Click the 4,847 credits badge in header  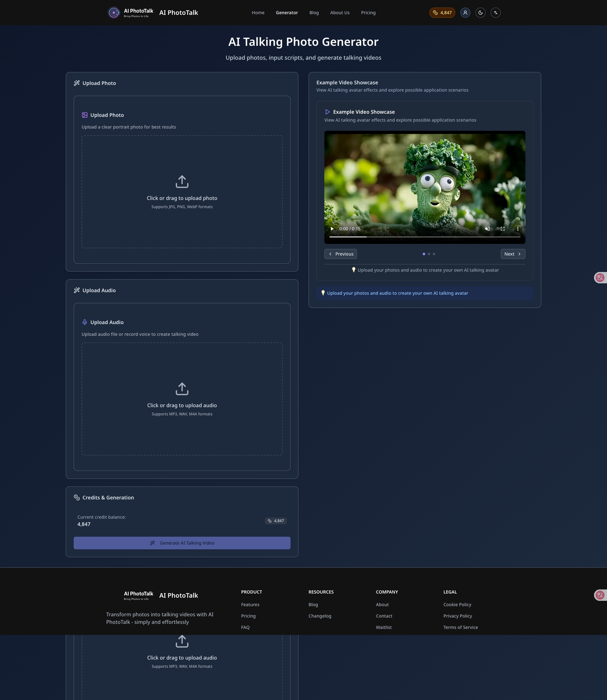[442, 13]
